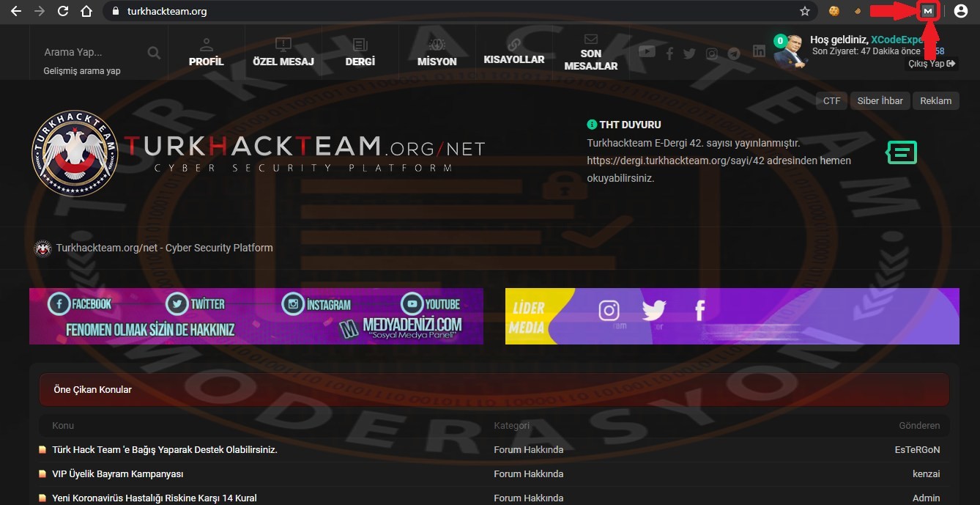Open the M extension in the toolbar
980x505 pixels.
928,11
